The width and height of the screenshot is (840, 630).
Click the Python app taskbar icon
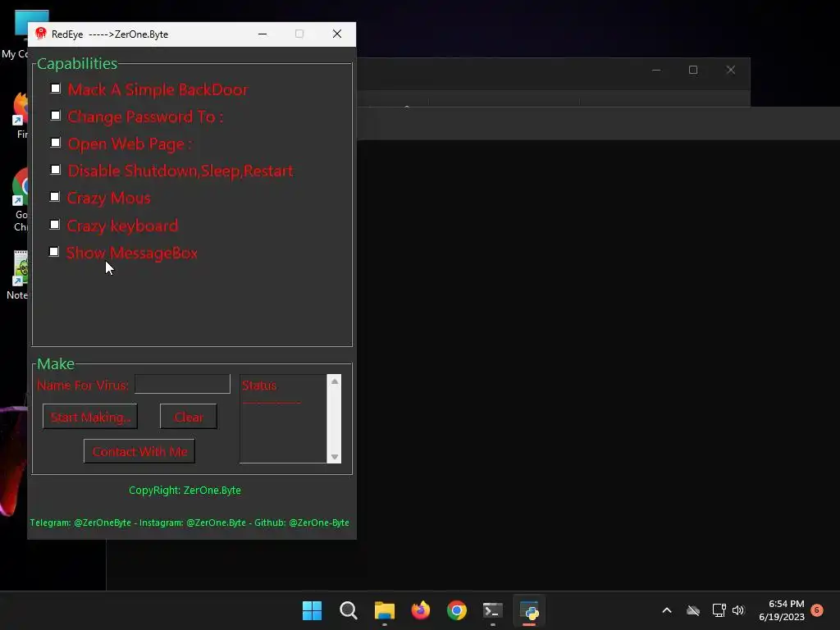click(529, 610)
